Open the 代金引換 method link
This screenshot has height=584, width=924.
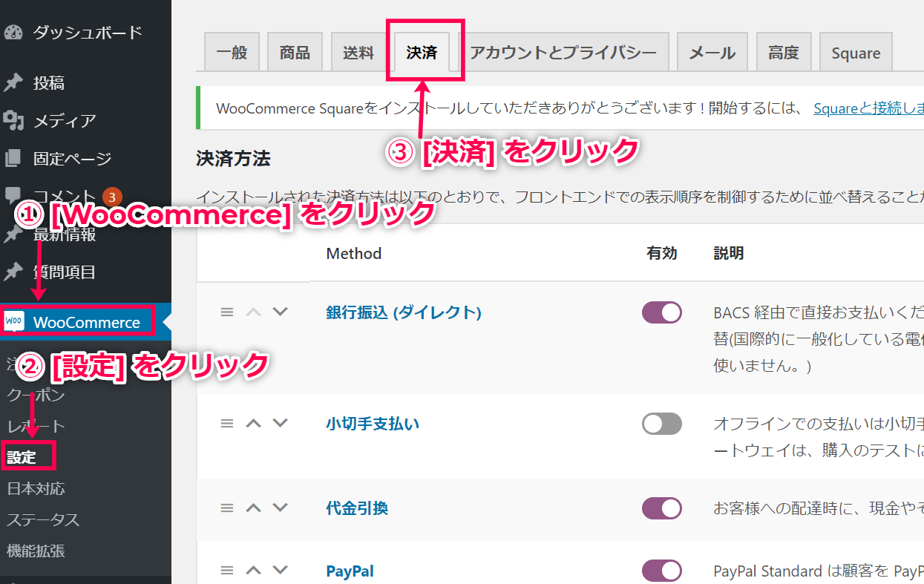coord(357,508)
